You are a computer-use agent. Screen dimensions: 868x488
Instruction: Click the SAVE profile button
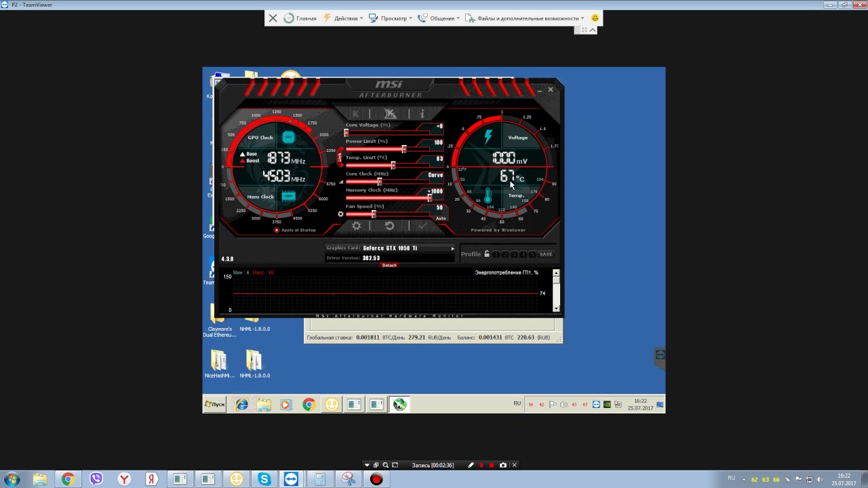[546, 254]
